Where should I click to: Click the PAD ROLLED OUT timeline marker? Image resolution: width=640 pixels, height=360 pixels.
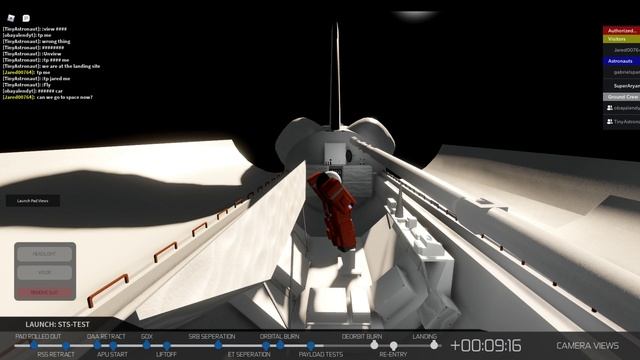[x=34, y=345]
